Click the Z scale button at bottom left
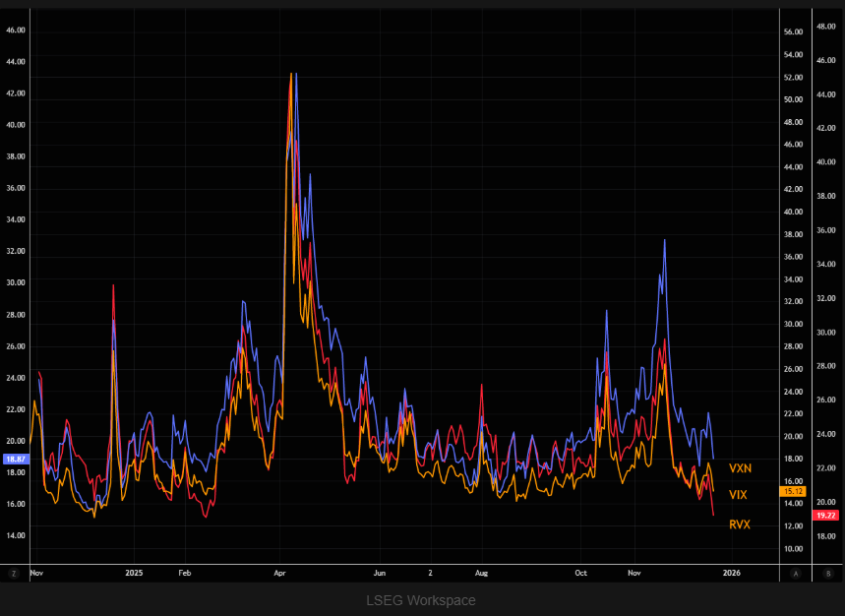845x616 pixels. [14, 572]
